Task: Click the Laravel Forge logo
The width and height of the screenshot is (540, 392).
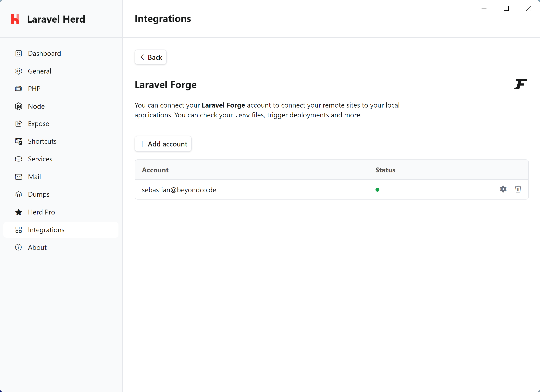Action: pyautogui.click(x=521, y=84)
